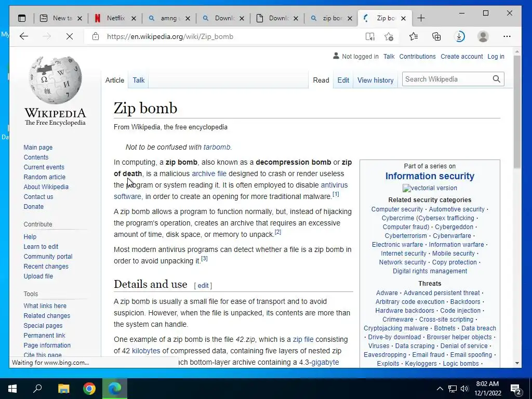This screenshot has height=399, width=532.
Task: Open the archive file link
Action: pyautogui.click(x=209, y=174)
